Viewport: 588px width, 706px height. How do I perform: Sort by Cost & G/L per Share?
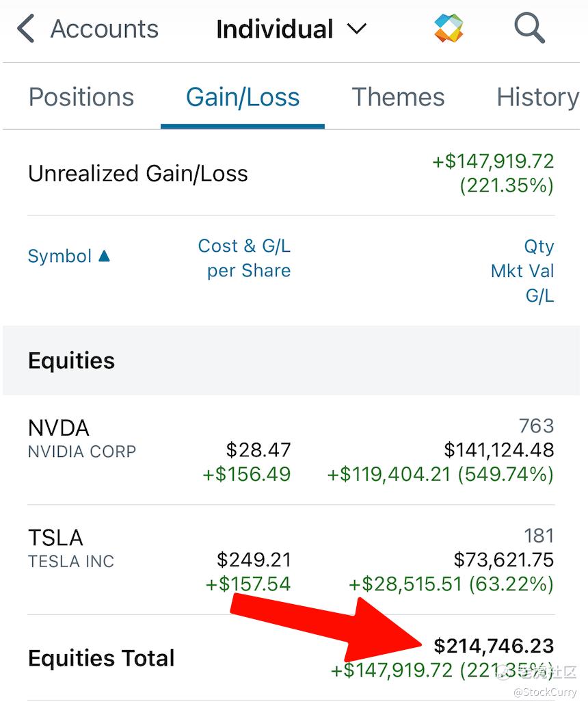coord(244,258)
